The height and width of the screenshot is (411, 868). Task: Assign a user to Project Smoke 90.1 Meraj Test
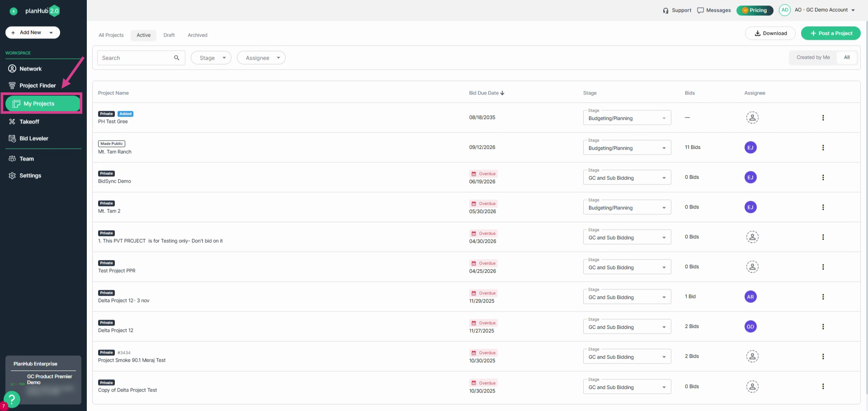tap(752, 356)
